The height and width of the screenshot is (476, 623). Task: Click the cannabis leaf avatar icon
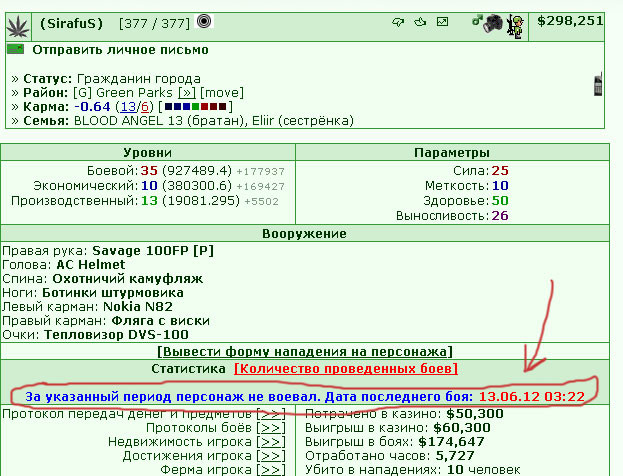(x=18, y=27)
